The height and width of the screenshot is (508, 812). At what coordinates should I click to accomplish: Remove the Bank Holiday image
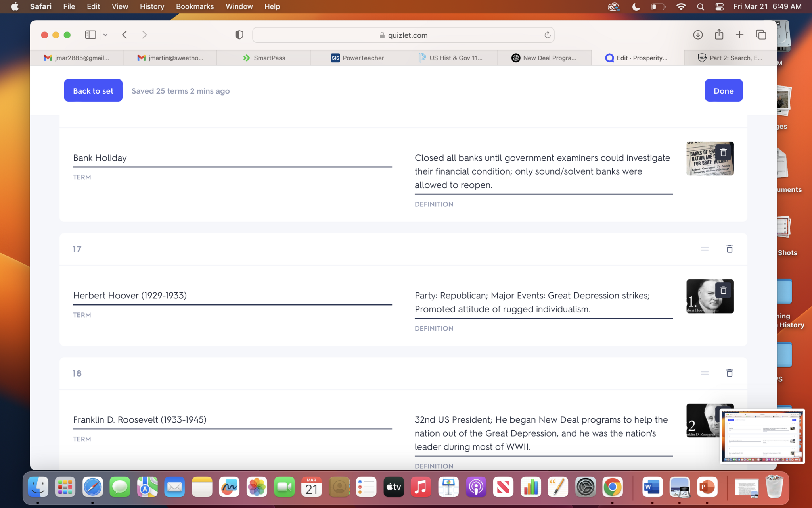pyautogui.click(x=723, y=153)
